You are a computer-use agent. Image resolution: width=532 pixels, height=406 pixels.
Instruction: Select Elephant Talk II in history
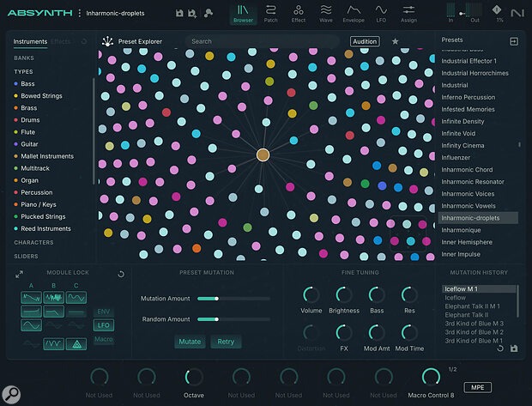467,315
